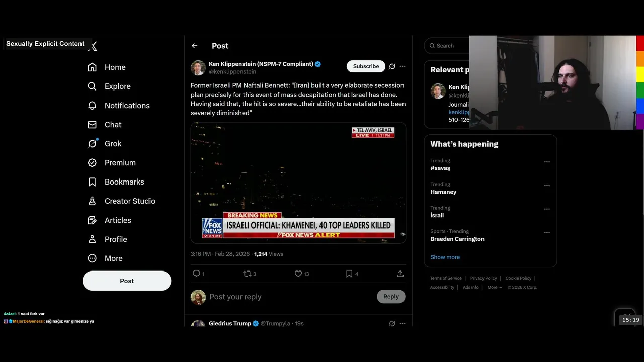
Task: Open Cookie Policy link
Action: click(x=518, y=278)
